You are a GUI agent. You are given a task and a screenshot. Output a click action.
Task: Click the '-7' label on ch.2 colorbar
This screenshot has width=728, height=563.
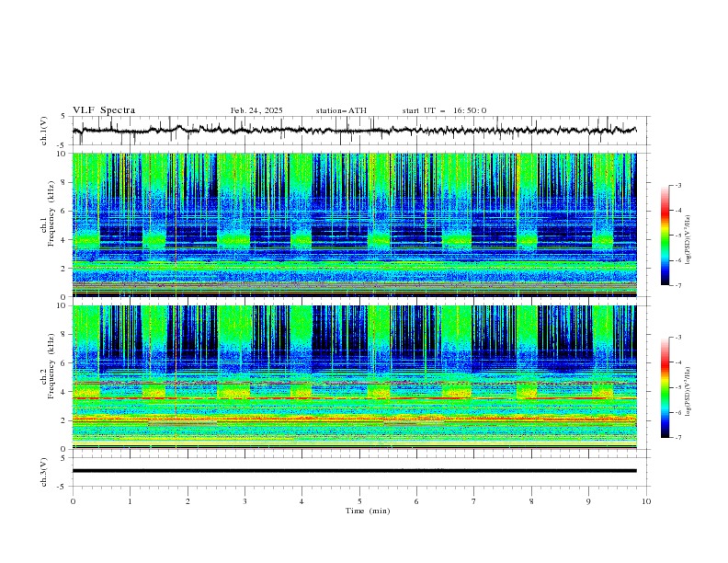pos(677,437)
